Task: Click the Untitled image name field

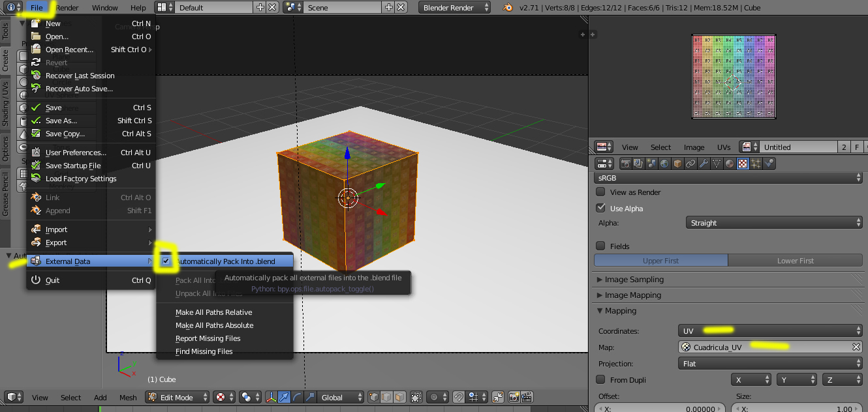Action: pos(796,147)
